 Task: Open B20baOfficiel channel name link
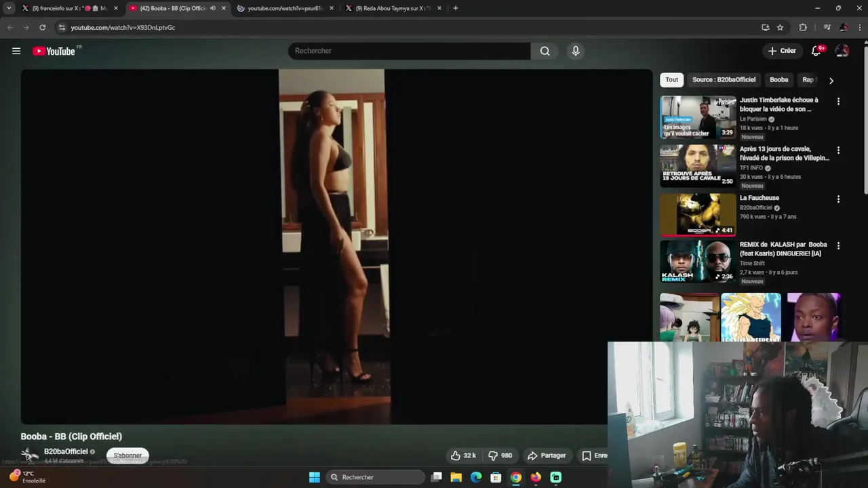66,451
